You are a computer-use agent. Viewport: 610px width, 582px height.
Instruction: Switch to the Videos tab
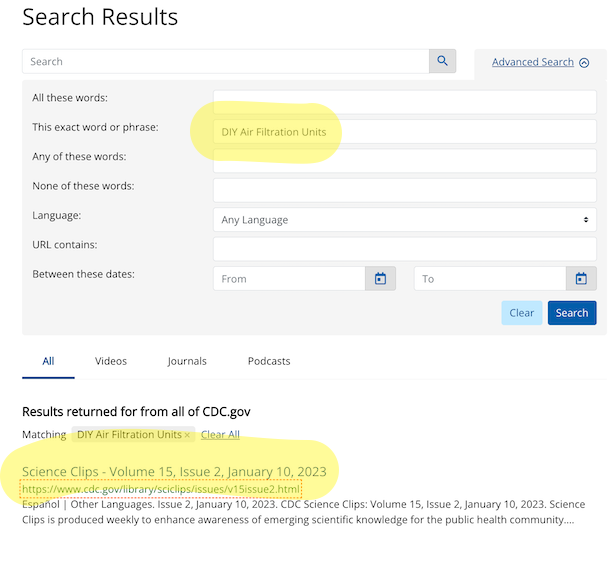coord(111,361)
